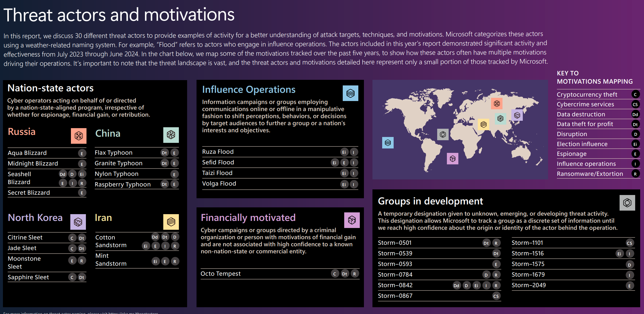Select the Storm-0842 group name
The image size is (644, 314).
click(395, 285)
